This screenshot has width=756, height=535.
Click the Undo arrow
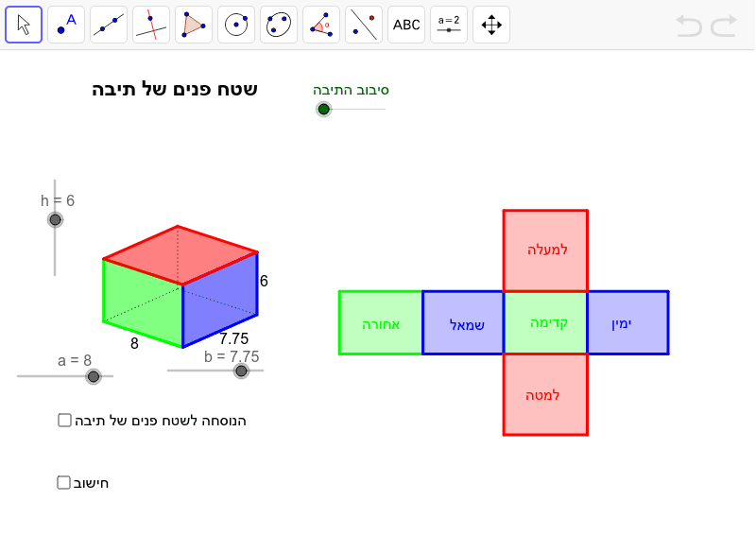tap(689, 26)
